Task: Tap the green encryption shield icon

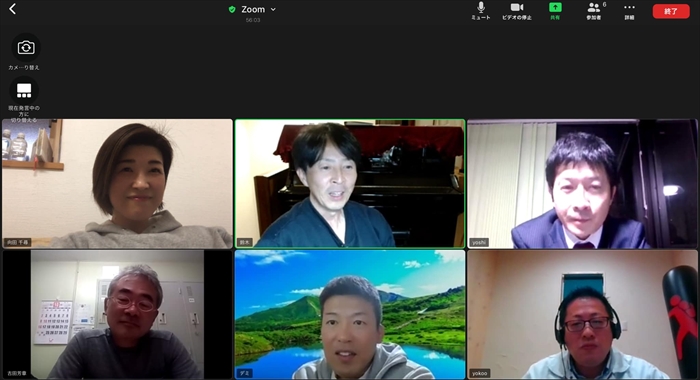Action: [x=232, y=9]
